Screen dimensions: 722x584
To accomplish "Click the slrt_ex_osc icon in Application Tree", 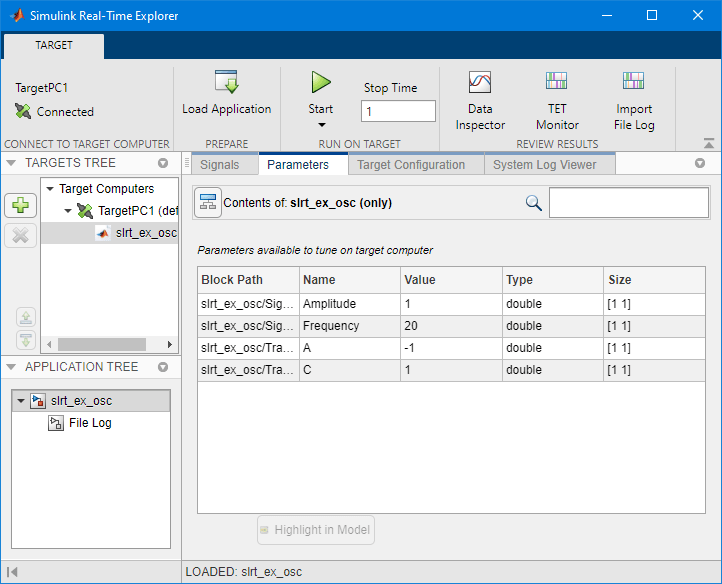I will coord(38,401).
